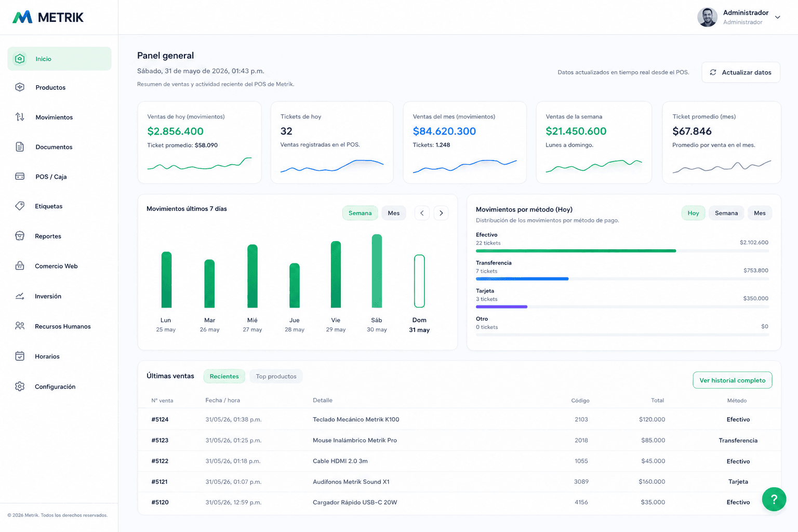Click Ver historial completo button
The width and height of the screenshot is (798, 532).
(733, 380)
